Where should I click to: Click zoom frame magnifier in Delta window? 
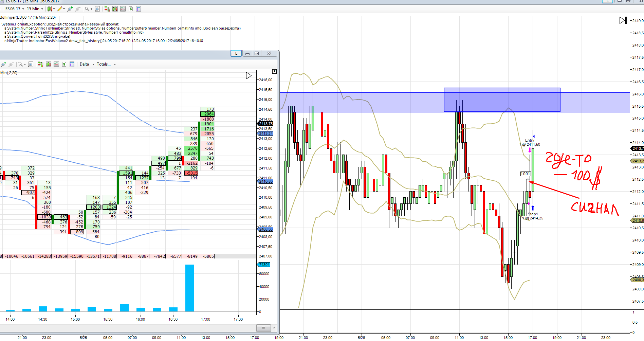tap(31, 64)
